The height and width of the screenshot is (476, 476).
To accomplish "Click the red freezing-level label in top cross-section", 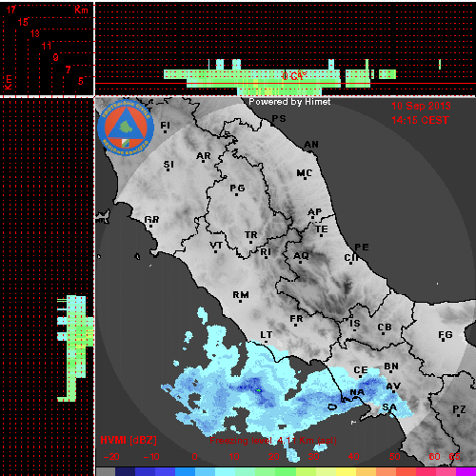I will [x=294, y=76].
